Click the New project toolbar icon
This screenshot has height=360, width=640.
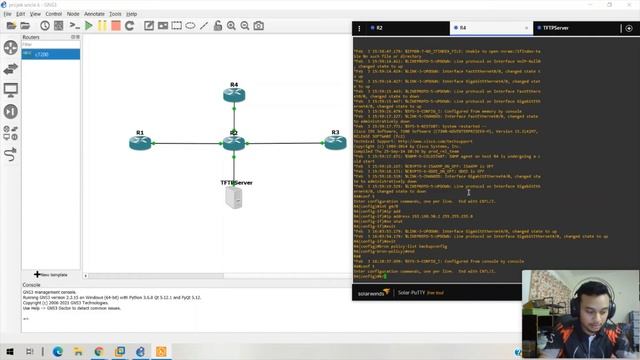11,26
